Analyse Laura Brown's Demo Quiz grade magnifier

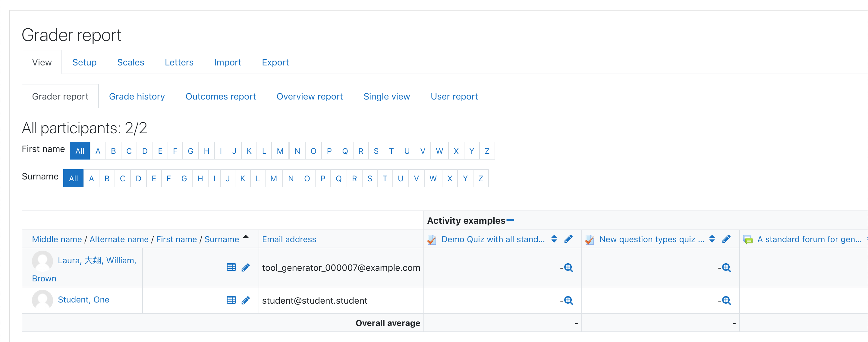pos(569,268)
